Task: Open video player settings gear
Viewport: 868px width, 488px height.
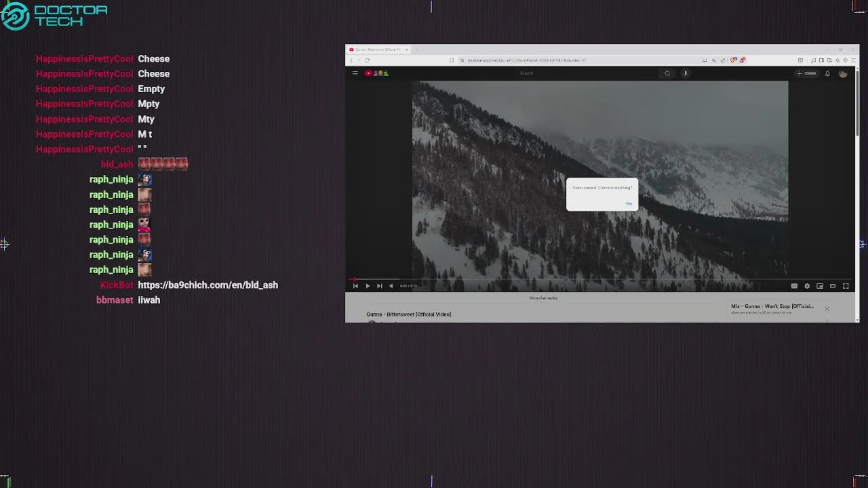Action: [x=807, y=286]
